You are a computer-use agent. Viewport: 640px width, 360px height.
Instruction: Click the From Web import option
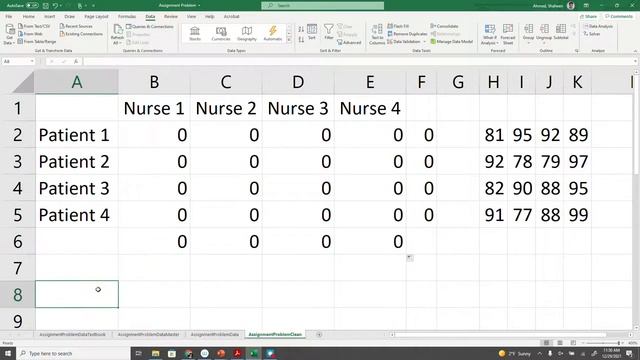click(x=30, y=34)
